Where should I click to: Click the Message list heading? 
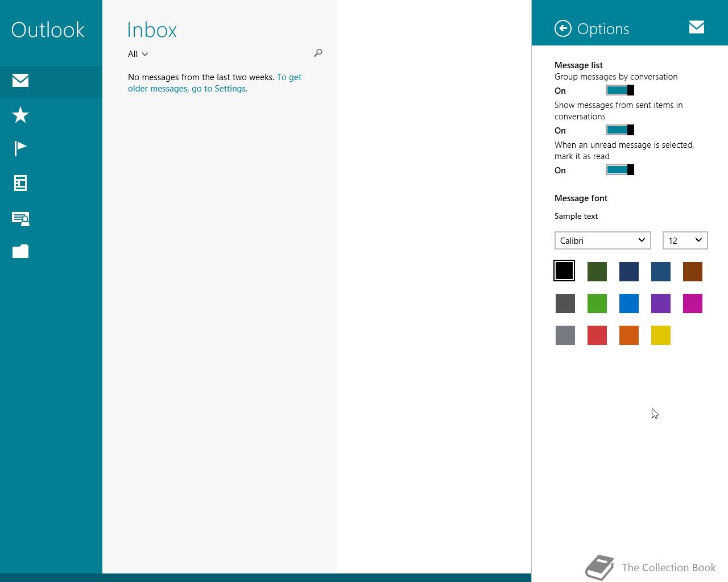tap(578, 65)
